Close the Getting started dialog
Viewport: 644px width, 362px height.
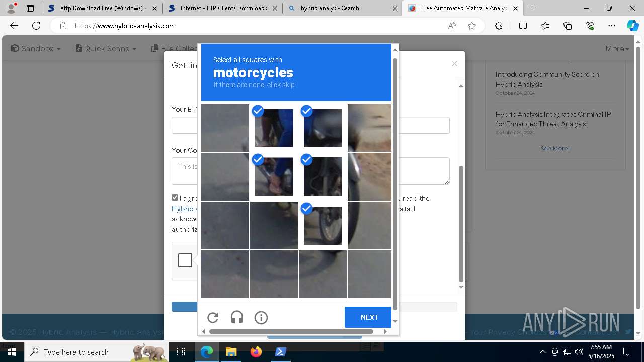(454, 63)
